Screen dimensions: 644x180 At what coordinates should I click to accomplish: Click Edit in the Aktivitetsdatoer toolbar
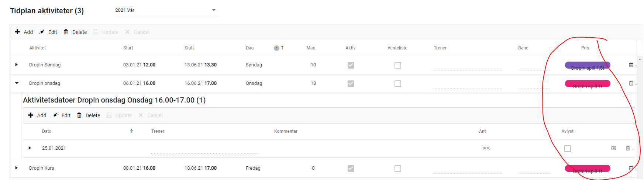62,115
